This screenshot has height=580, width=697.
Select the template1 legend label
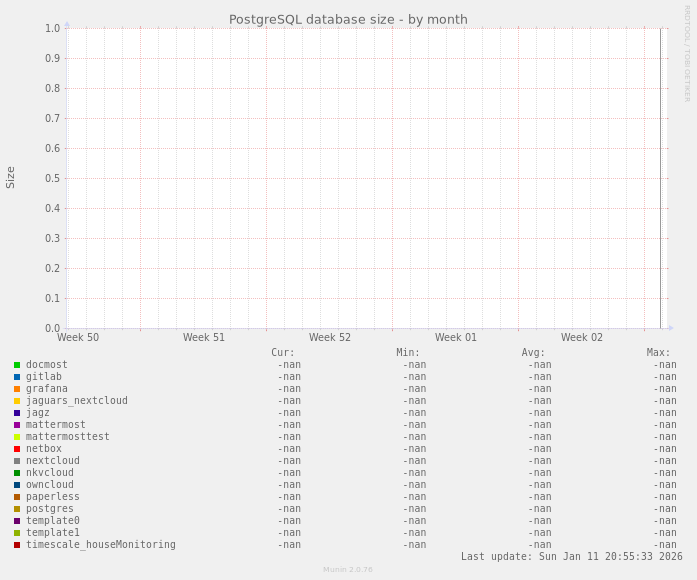coord(52,532)
